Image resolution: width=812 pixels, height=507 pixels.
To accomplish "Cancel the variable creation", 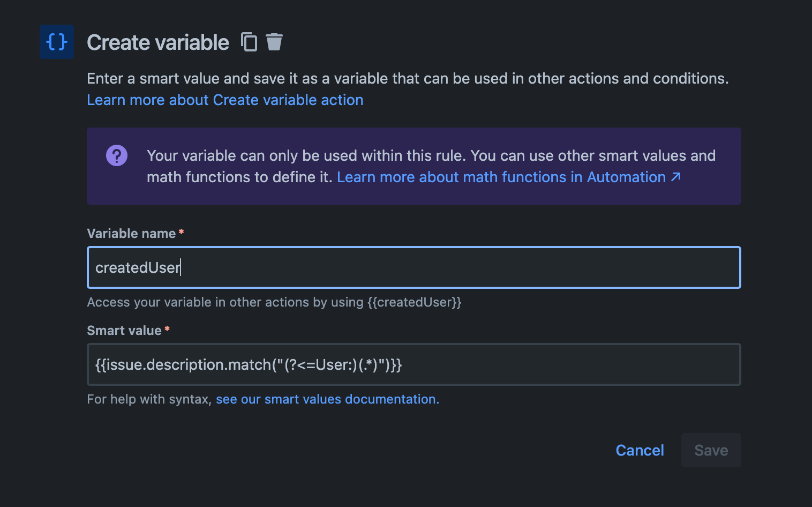I will [640, 450].
